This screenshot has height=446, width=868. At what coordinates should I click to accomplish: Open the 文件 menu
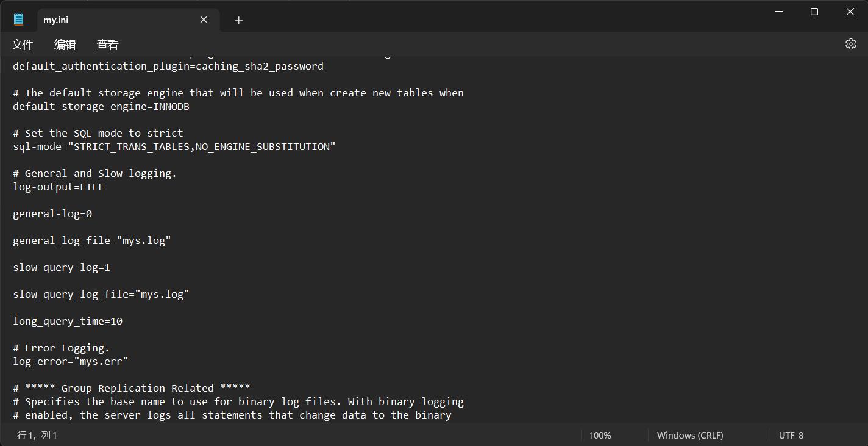click(23, 45)
